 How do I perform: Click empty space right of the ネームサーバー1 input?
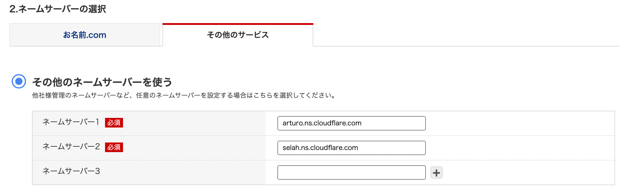click(518, 123)
